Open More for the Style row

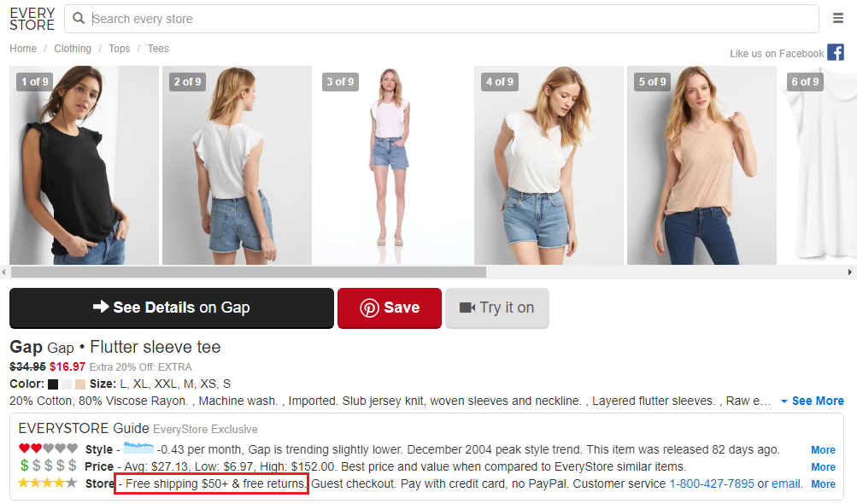click(x=823, y=450)
